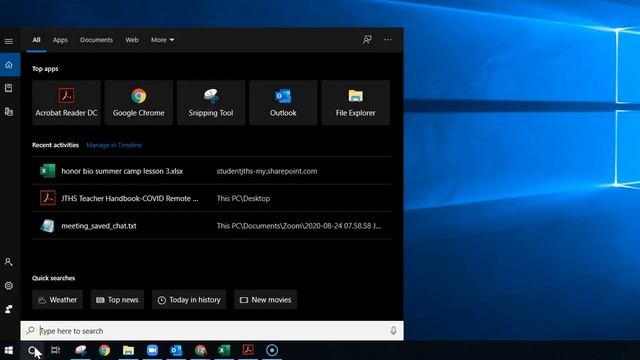Run the Top news quick search
The width and height of the screenshot is (640, 360).
coord(117,300)
